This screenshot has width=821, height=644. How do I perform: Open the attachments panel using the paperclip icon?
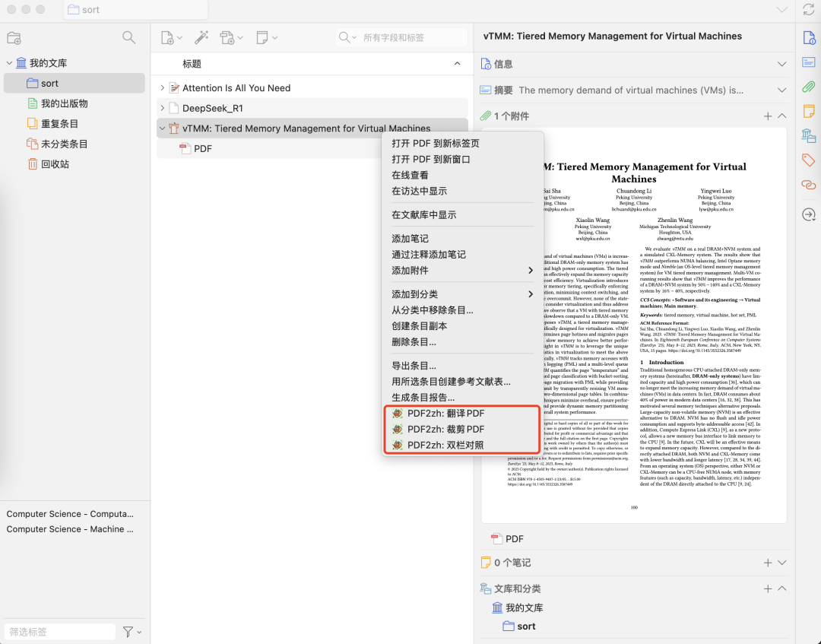point(808,87)
